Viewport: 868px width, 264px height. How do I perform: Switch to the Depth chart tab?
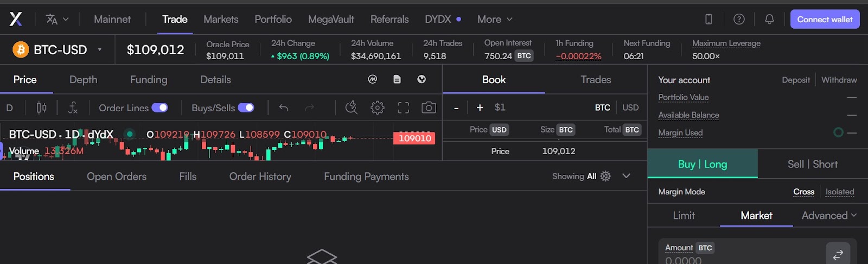(x=84, y=79)
